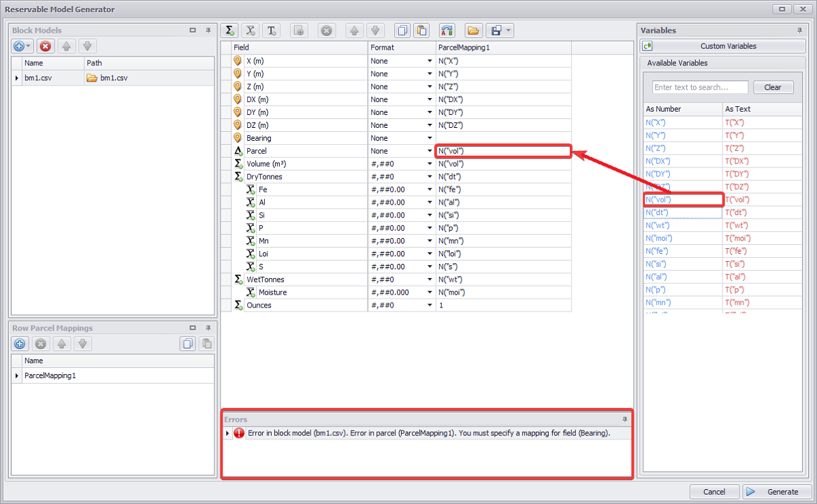Add a new row parcel mapping
817x504 pixels.
tap(20, 344)
